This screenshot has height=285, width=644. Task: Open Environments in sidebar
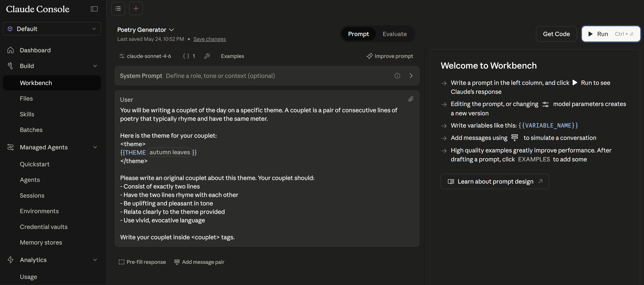click(x=39, y=211)
